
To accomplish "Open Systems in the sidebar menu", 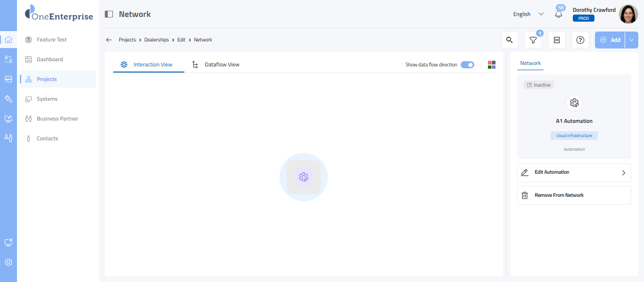I will tap(47, 99).
